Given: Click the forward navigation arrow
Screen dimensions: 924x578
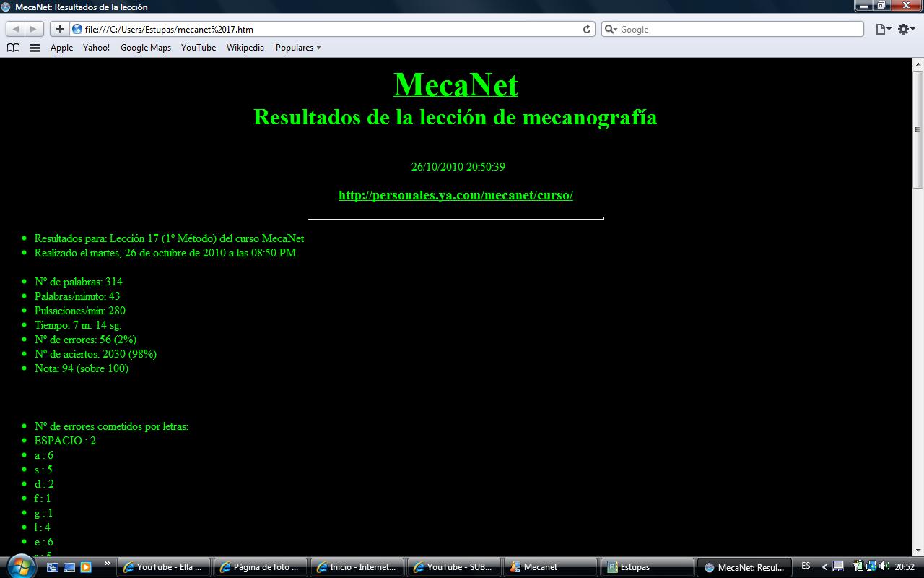Looking at the screenshot, I should click(32, 29).
